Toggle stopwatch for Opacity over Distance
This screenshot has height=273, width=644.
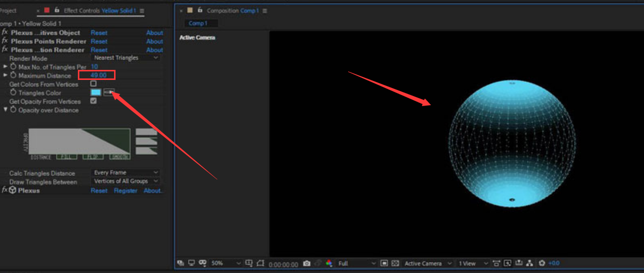pyautogui.click(x=14, y=110)
